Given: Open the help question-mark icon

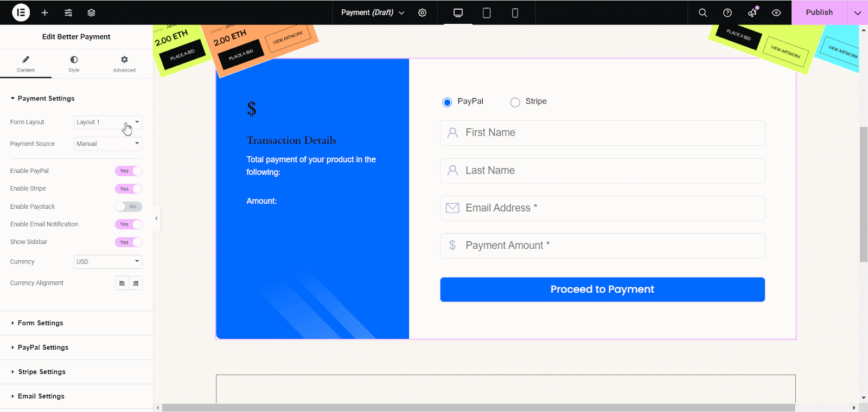Looking at the screenshot, I should (727, 12).
